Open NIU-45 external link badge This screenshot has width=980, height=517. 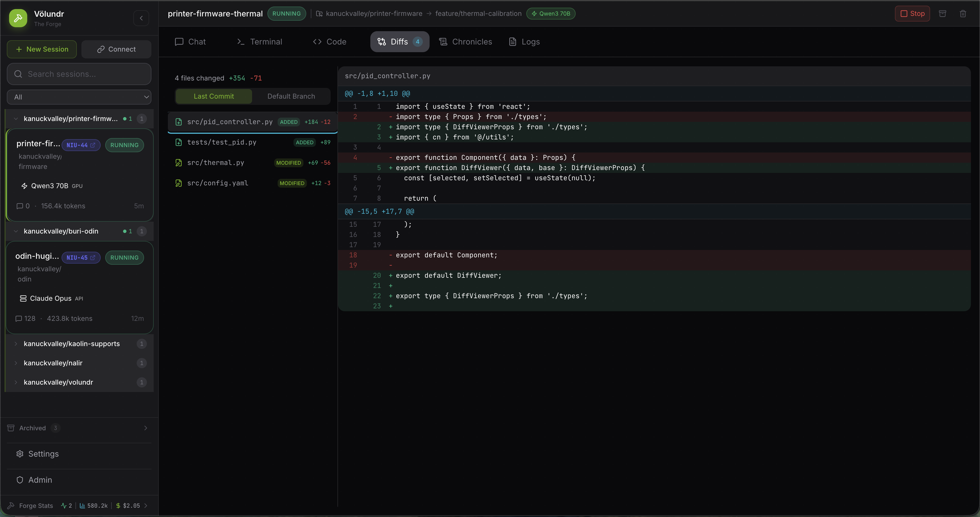(81, 257)
